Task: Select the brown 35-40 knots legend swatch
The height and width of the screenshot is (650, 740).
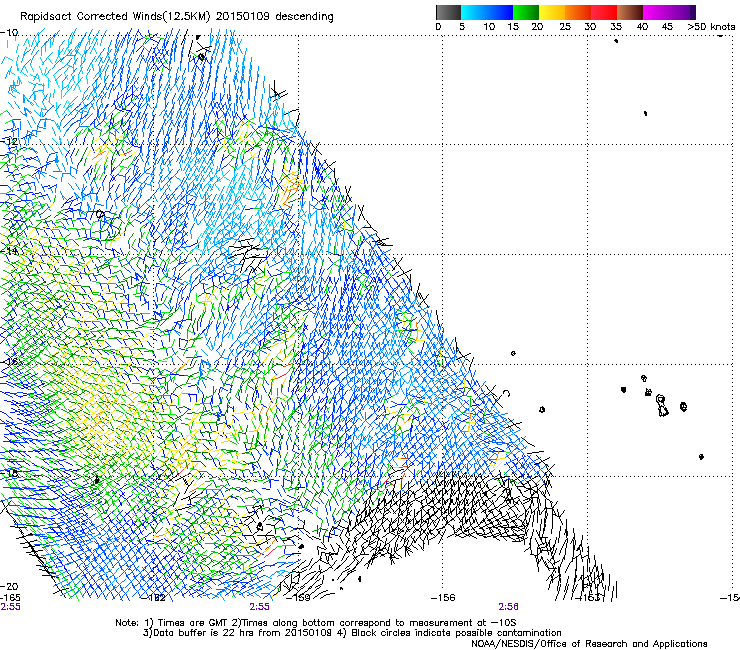Action: click(x=630, y=12)
